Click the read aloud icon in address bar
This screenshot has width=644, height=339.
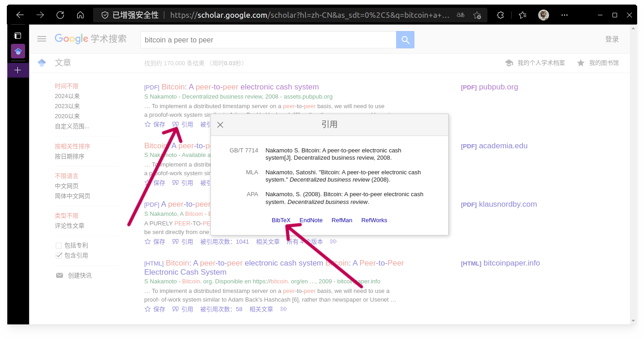[461, 15]
